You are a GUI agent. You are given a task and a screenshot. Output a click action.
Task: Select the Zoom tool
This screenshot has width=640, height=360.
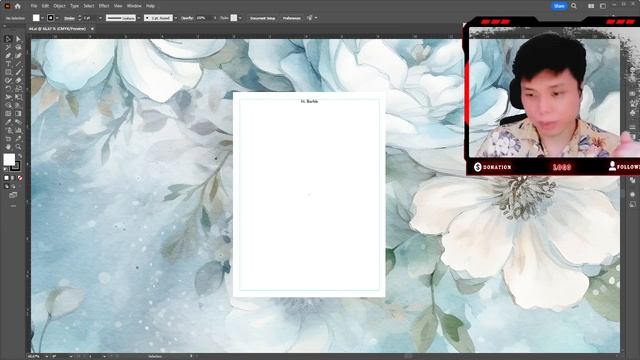click(18, 147)
